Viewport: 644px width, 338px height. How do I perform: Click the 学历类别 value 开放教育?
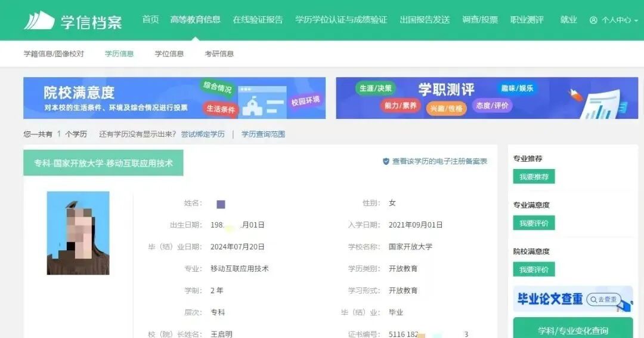[403, 269]
